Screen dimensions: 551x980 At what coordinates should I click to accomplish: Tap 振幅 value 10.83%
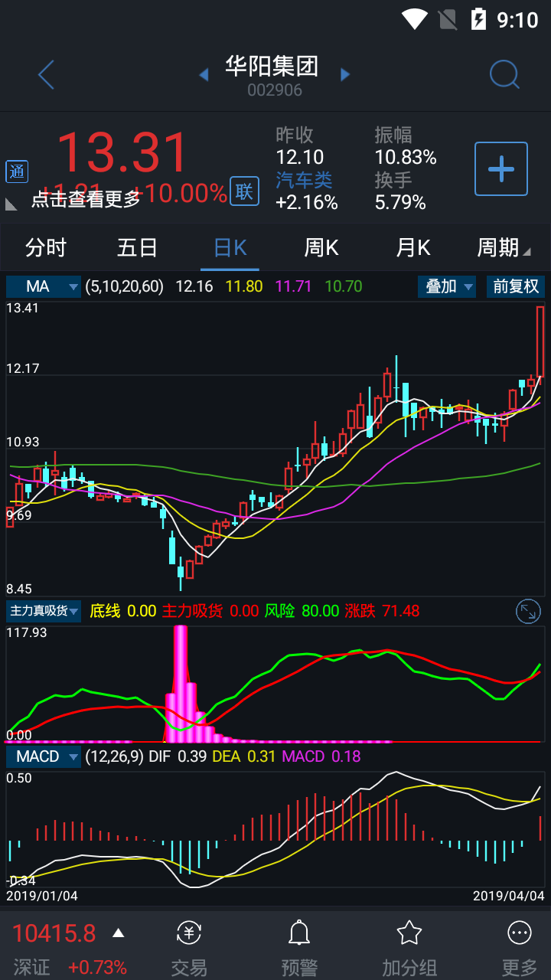pos(406,158)
